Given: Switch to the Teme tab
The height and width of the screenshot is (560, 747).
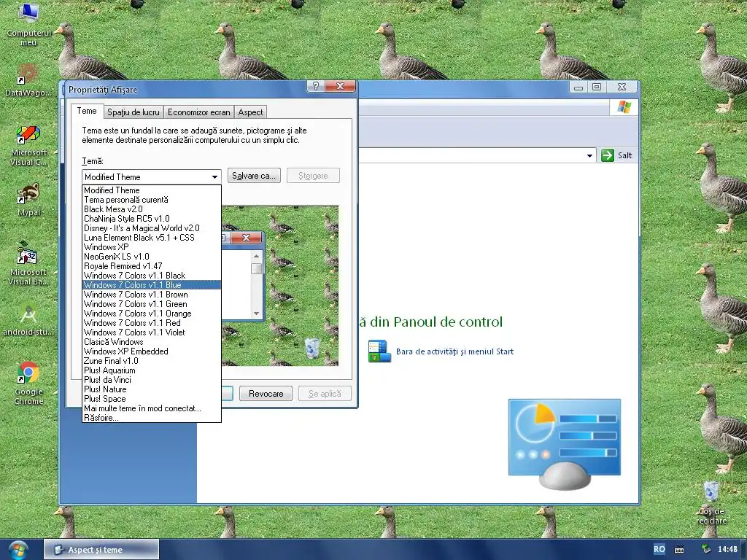Looking at the screenshot, I should coord(87,111).
